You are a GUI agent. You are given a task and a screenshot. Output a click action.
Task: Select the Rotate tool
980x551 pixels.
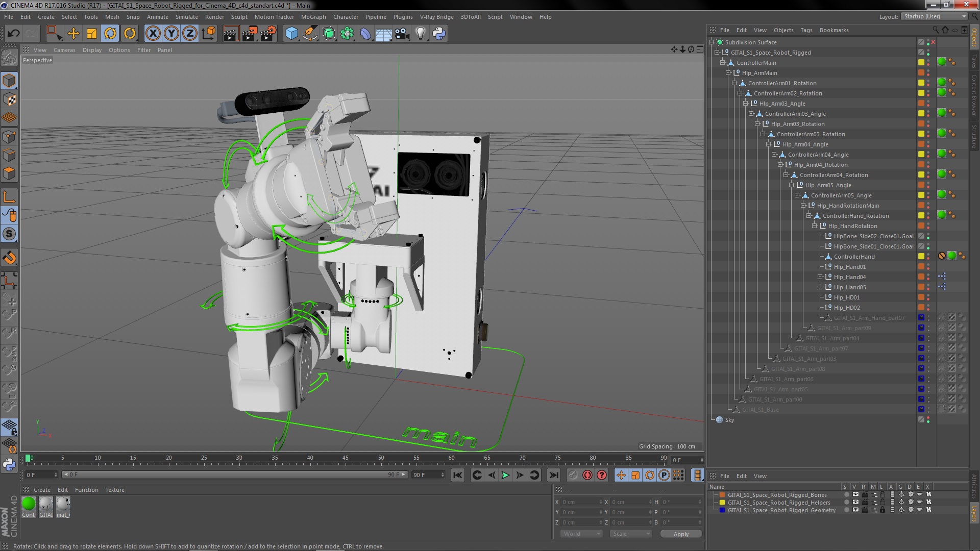coord(110,34)
